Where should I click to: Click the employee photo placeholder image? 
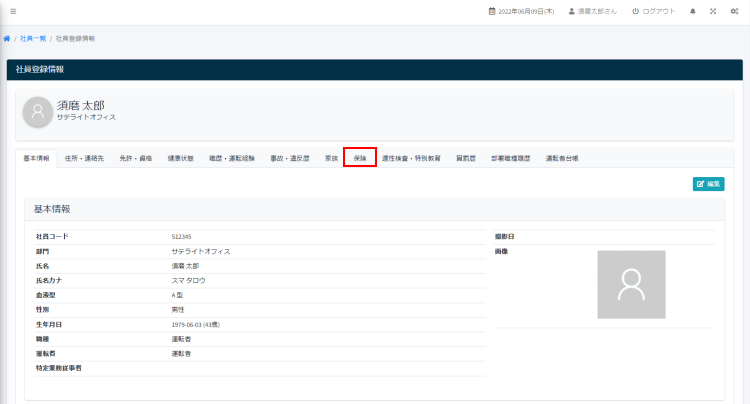click(x=631, y=284)
